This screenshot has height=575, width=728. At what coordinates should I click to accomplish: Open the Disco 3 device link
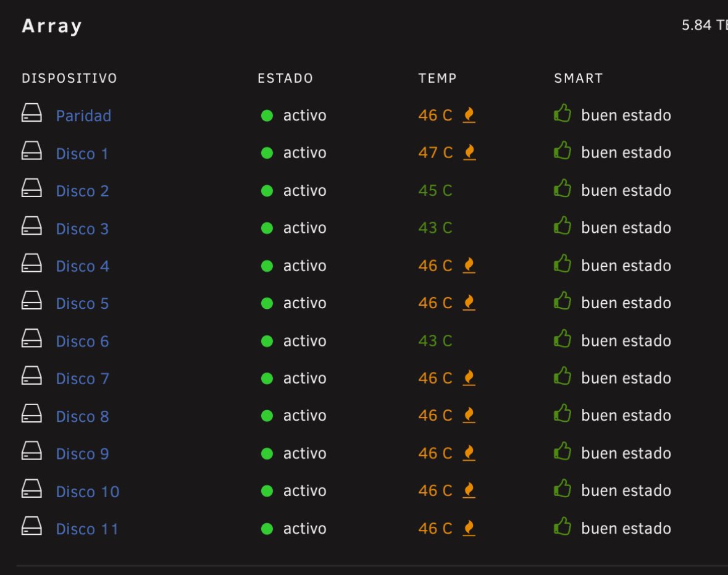[x=82, y=229]
